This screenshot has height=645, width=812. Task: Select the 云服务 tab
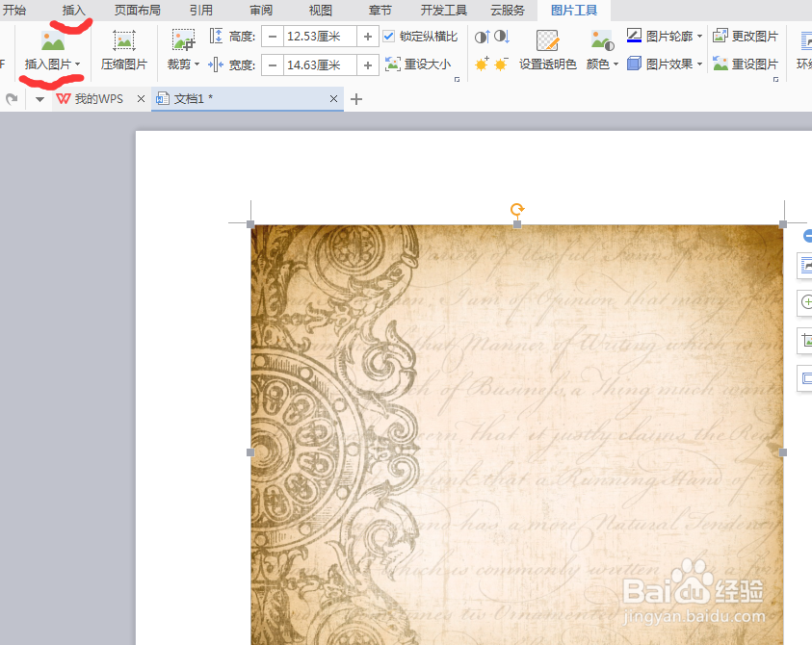508,10
